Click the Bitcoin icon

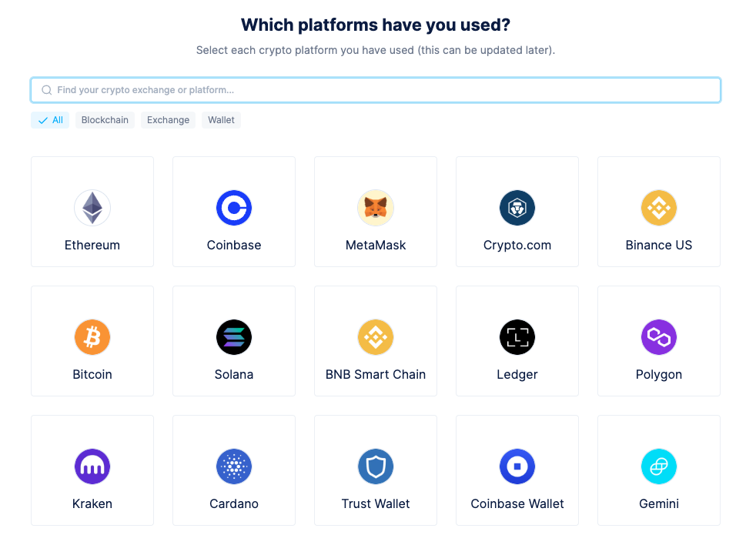click(92, 337)
